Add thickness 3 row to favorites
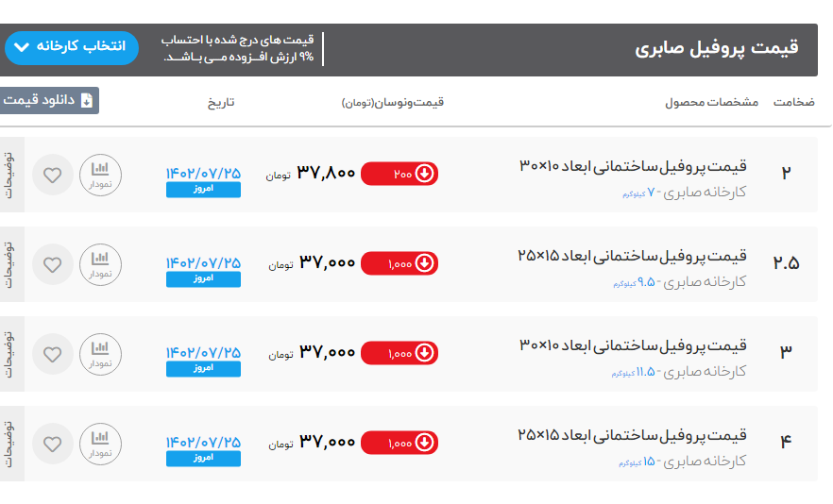 (x=53, y=354)
